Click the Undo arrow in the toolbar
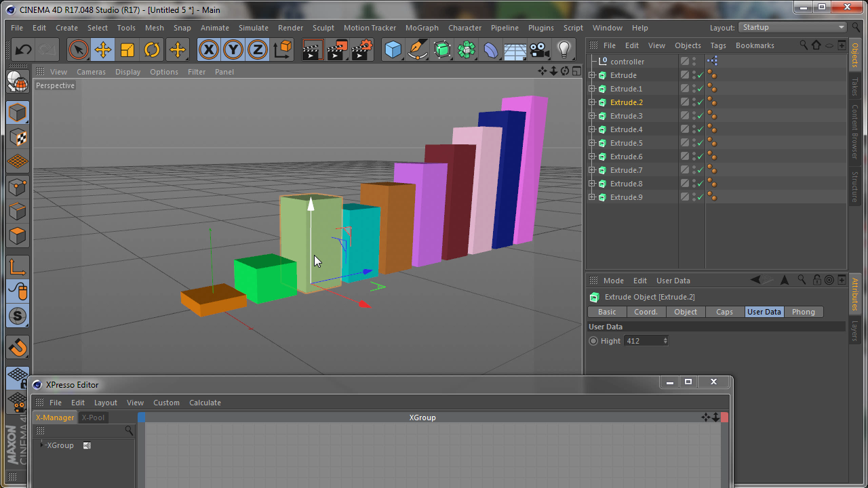The image size is (868, 488). [23, 49]
